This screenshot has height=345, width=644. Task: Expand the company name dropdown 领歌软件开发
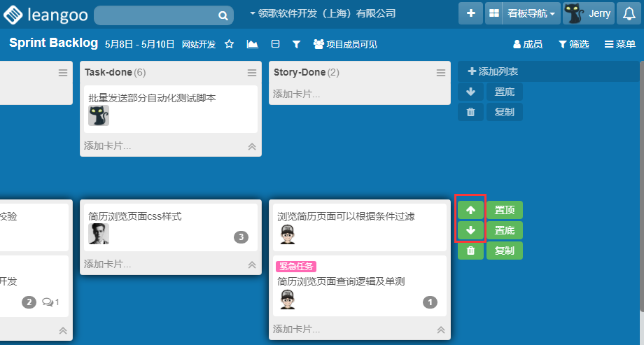coord(322,13)
